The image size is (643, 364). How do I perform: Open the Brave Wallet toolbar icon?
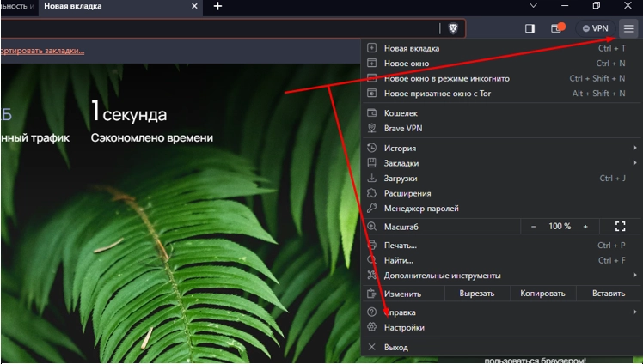[558, 28]
